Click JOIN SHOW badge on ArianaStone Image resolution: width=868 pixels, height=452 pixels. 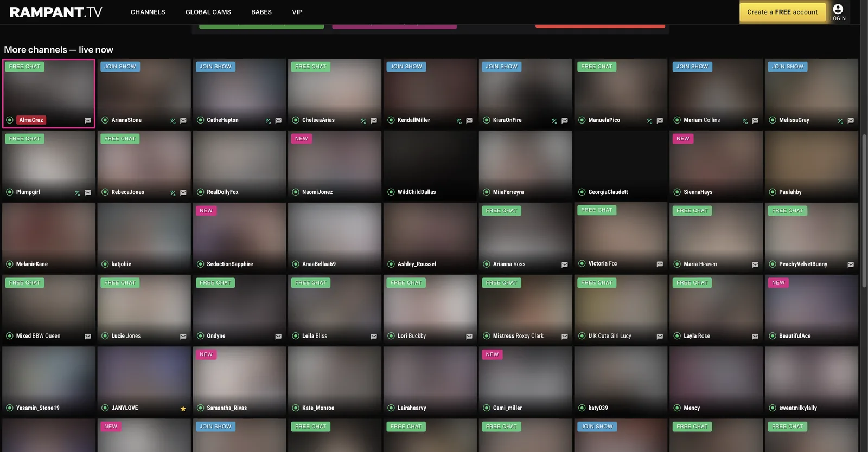pos(120,67)
